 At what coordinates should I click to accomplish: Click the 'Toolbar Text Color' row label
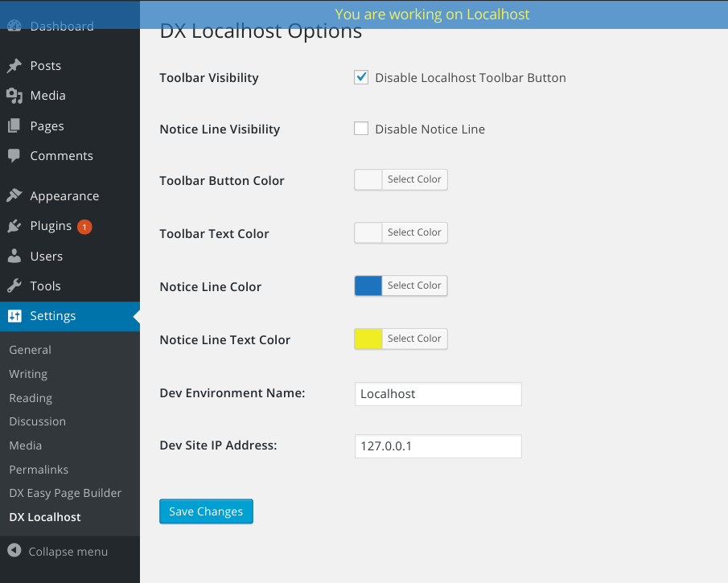point(214,234)
